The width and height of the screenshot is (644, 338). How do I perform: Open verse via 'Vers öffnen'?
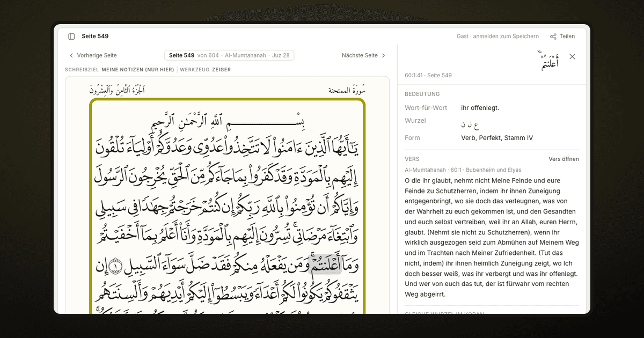pos(563,159)
